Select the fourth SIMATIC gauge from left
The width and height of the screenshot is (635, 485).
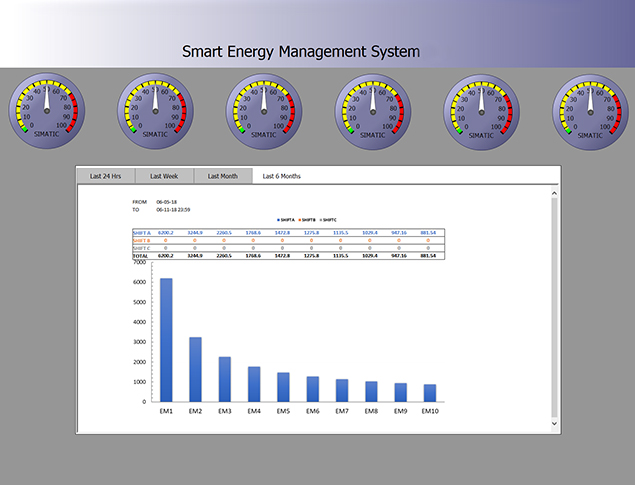pyautogui.click(x=373, y=110)
